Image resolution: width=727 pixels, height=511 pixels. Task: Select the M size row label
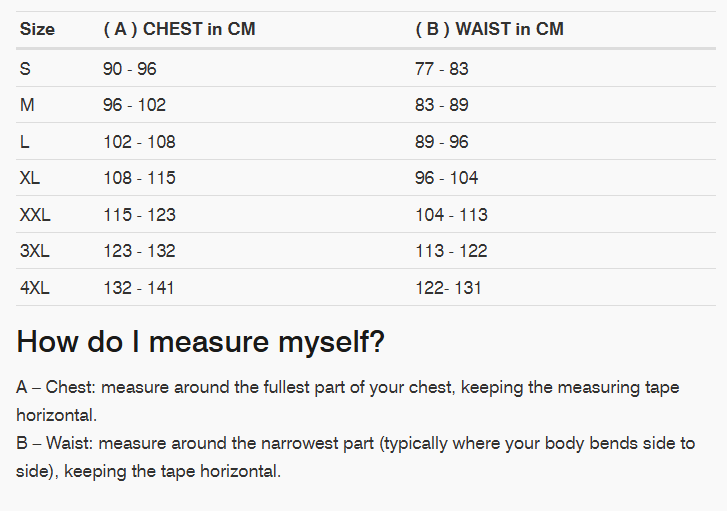tap(27, 105)
